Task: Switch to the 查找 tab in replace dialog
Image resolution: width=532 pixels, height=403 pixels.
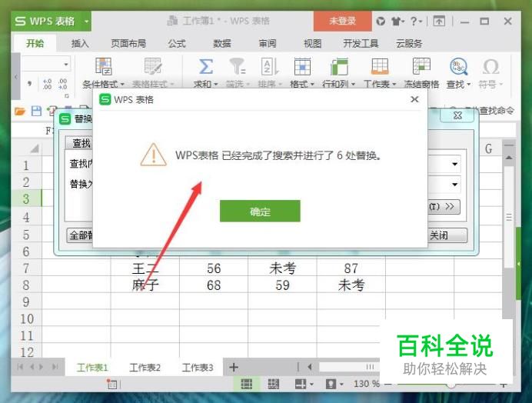Action: point(79,143)
